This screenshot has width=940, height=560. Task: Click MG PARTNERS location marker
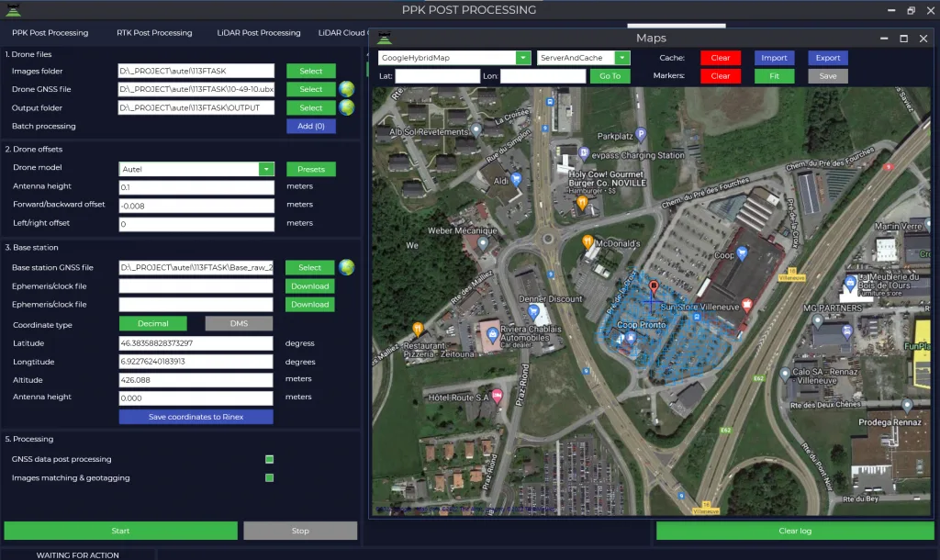pyautogui.click(x=818, y=320)
